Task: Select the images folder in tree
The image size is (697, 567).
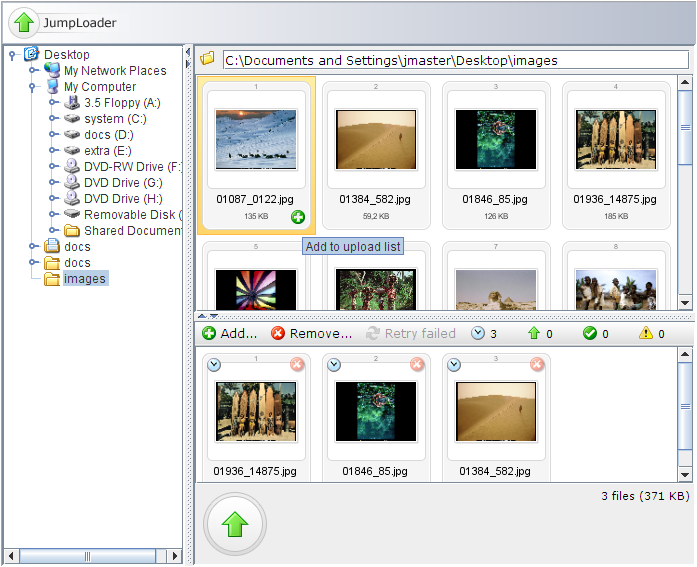Action: point(84,279)
